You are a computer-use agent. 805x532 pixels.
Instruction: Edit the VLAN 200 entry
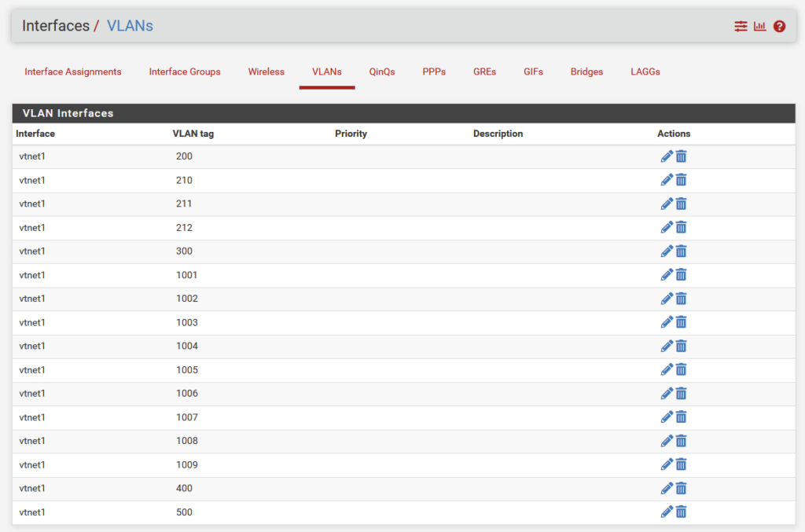[667, 156]
